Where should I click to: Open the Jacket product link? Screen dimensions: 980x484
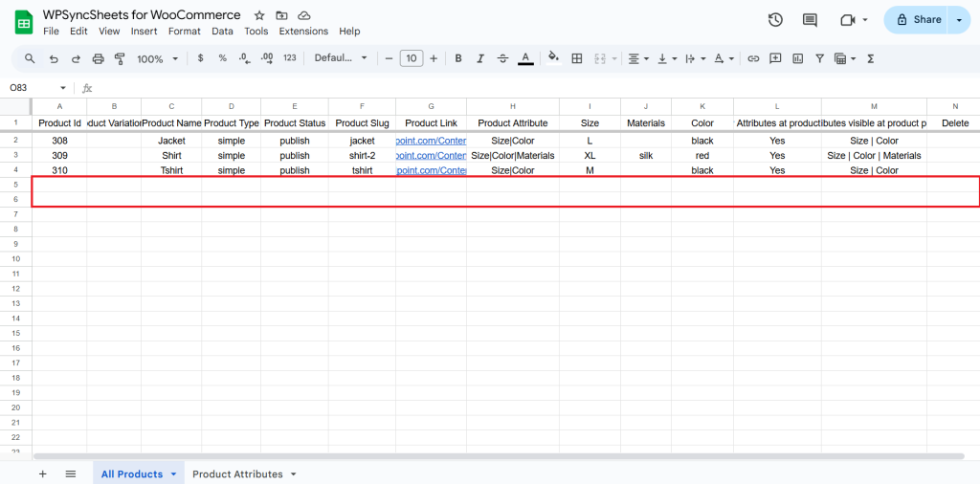pyautogui.click(x=432, y=141)
